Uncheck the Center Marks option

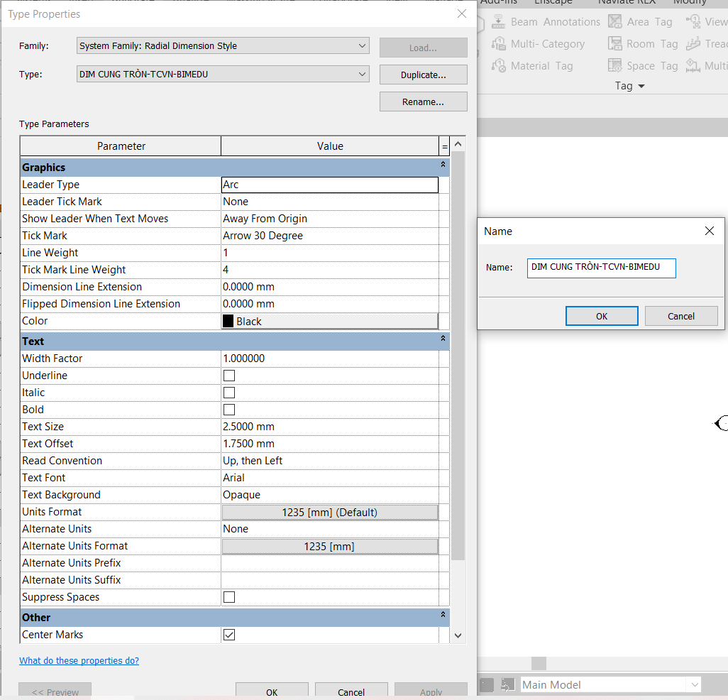228,635
